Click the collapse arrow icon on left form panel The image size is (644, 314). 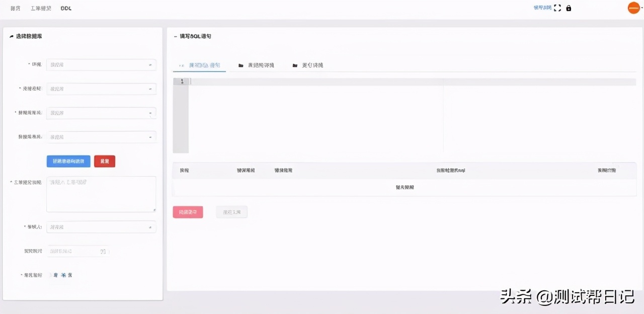click(11, 36)
